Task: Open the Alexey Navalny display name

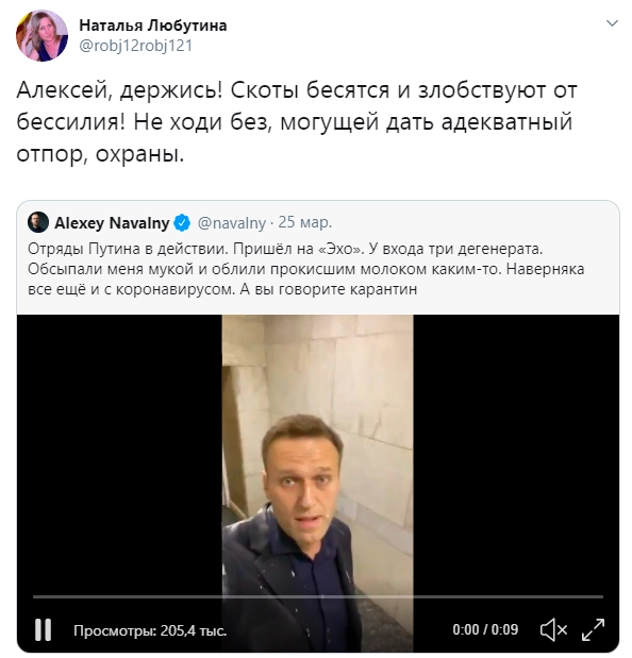Action: pos(112,223)
